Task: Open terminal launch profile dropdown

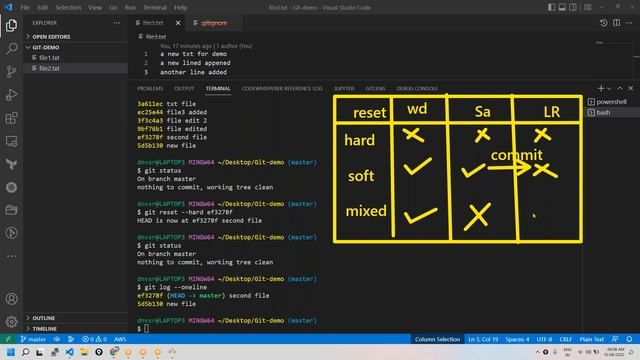Action: (x=609, y=89)
